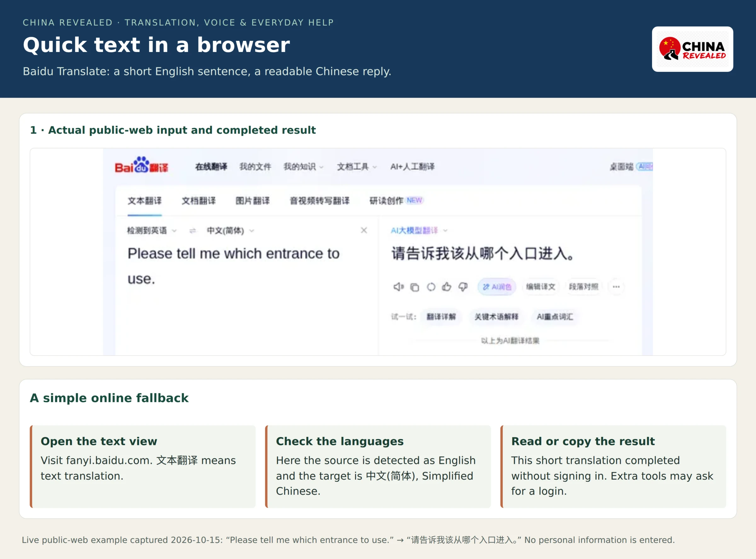Click the 以上为AI翻译结果 note
The height and width of the screenshot is (559, 756).
click(x=510, y=341)
